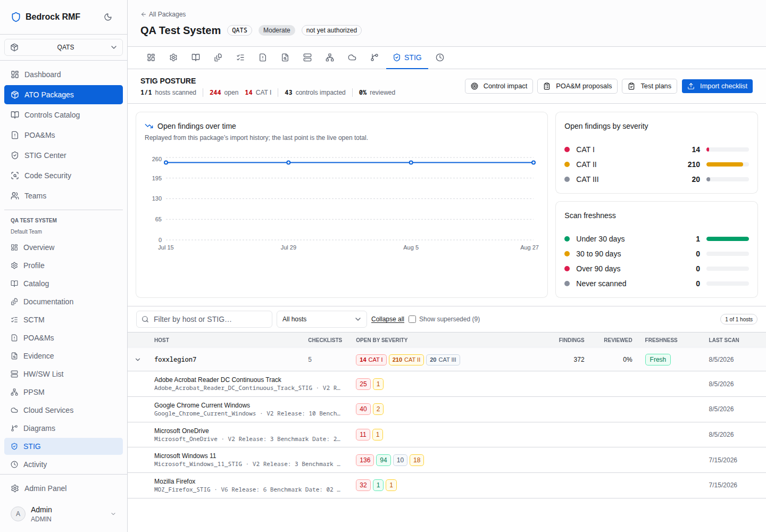Open Teams in the sidebar

click(64, 196)
